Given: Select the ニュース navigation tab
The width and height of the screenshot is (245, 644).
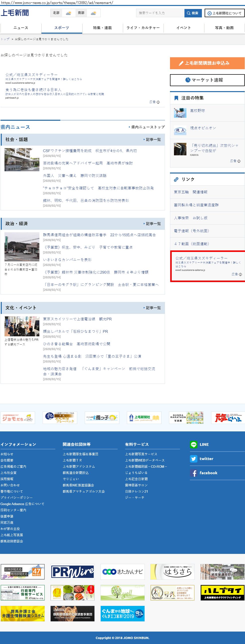Looking at the screenshot, I should (21, 28).
